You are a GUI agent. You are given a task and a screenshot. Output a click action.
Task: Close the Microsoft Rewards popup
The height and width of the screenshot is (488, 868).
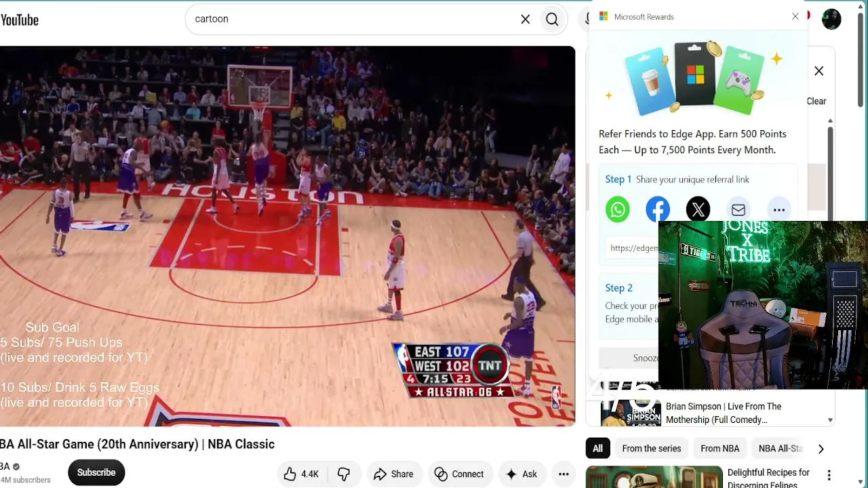coord(795,16)
